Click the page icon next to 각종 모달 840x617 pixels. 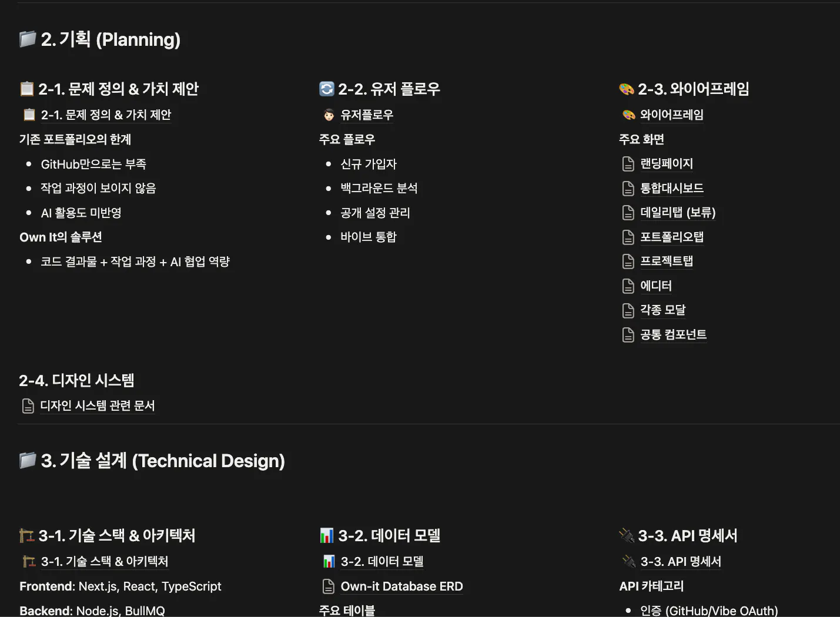click(628, 310)
